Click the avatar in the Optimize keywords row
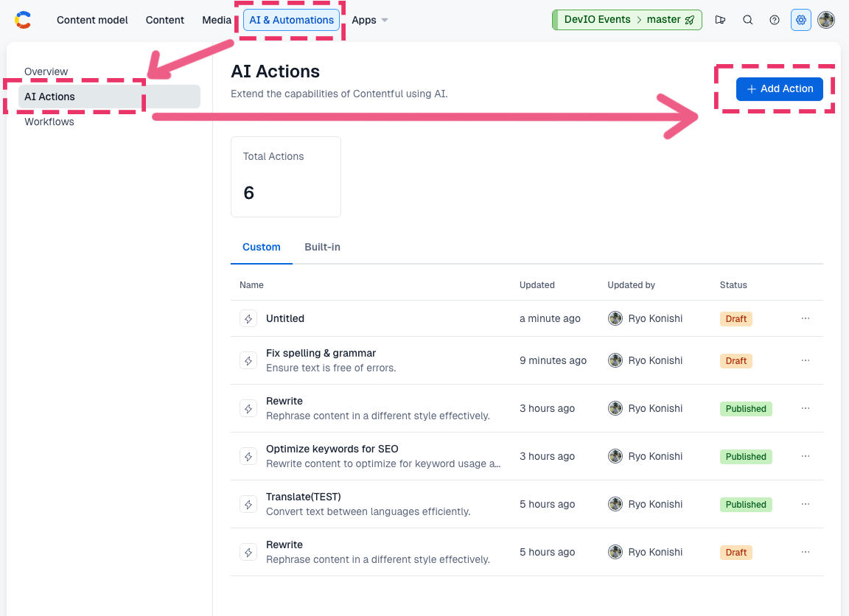 (x=615, y=456)
